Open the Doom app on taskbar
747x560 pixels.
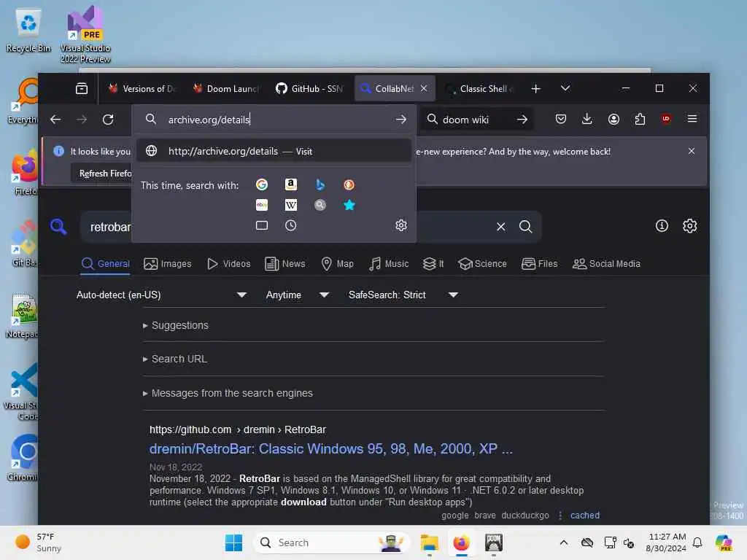(x=494, y=542)
